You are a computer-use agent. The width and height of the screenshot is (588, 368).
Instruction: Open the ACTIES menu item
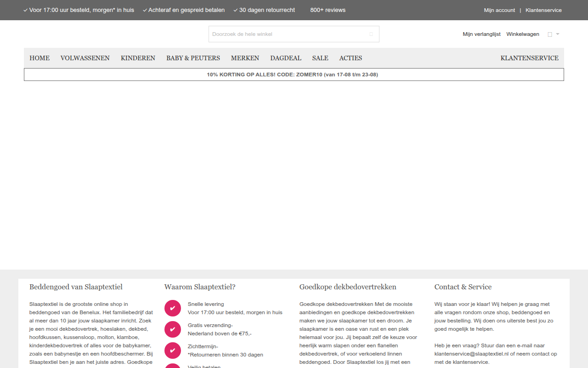pyautogui.click(x=351, y=58)
